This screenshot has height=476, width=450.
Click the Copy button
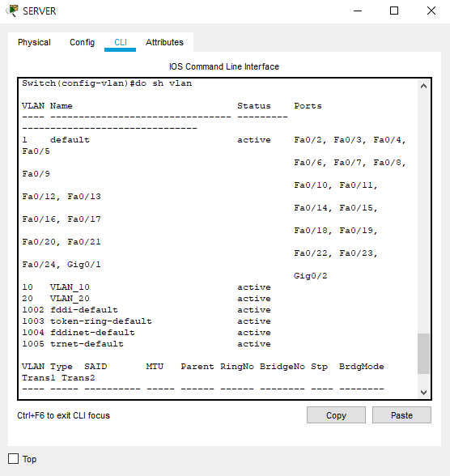pyautogui.click(x=336, y=415)
